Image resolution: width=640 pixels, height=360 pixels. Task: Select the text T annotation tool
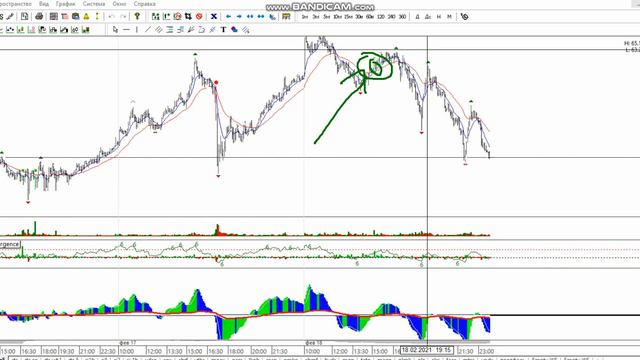[x=223, y=30]
